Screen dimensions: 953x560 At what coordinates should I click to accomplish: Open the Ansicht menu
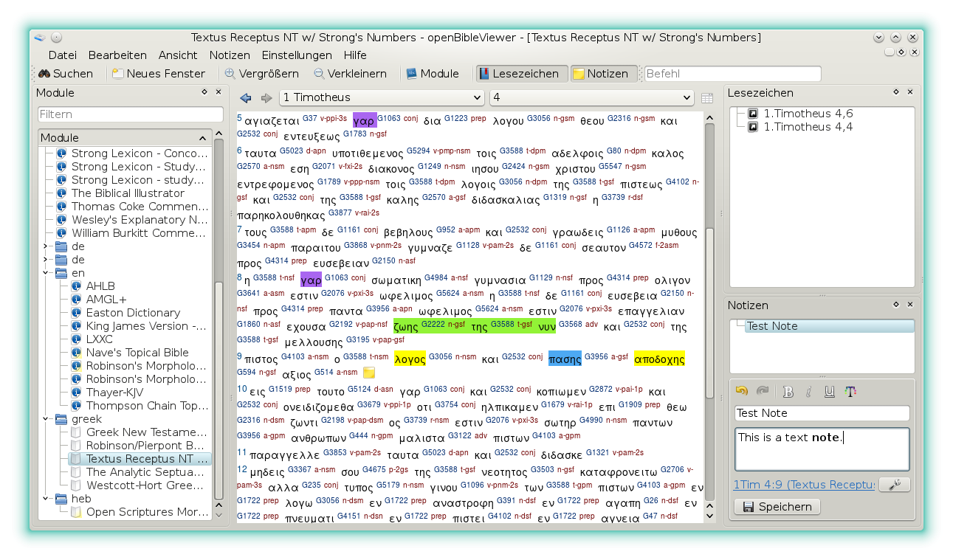point(178,55)
